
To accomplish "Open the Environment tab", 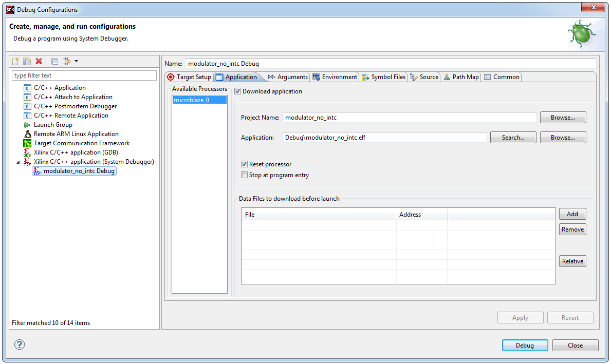I will click(x=335, y=77).
